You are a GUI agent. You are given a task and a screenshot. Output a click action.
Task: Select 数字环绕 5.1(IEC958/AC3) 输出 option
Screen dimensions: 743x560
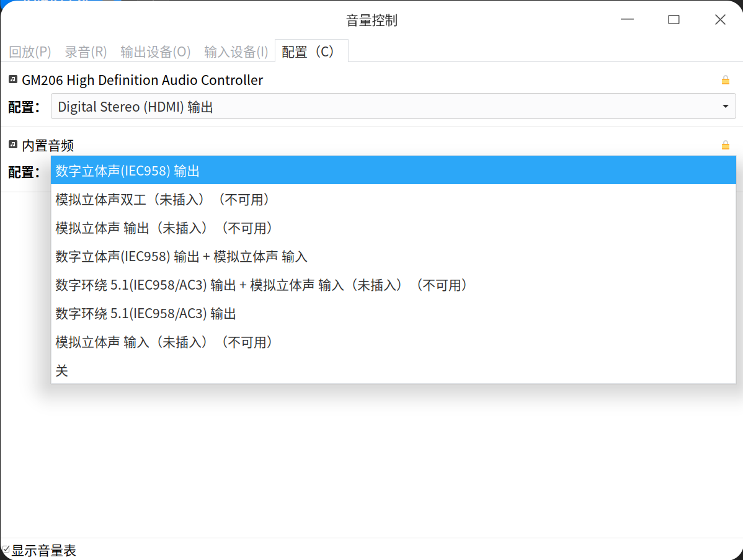(x=393, y=313)
